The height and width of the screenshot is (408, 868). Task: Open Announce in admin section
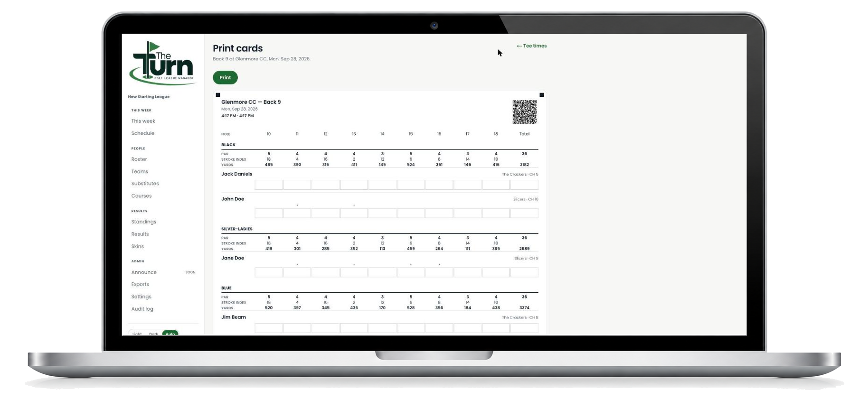pyautogui.click(x=144, y=272)
